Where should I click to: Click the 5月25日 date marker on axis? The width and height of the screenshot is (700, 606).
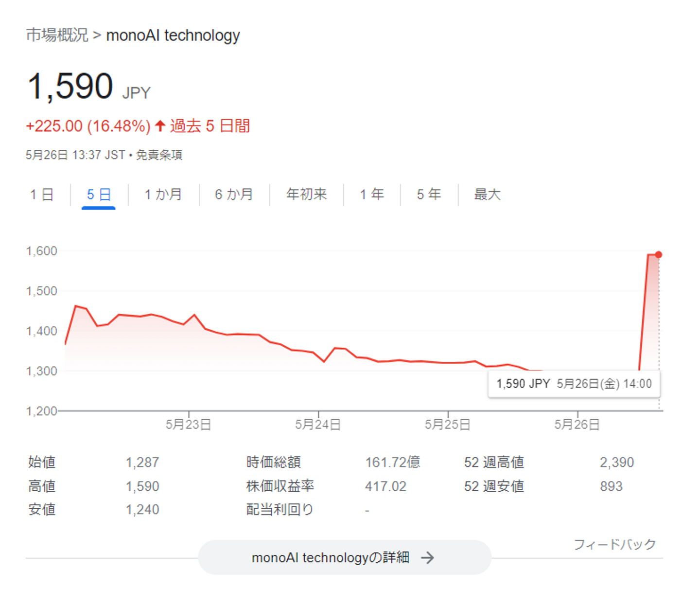(x=448, y=425)
